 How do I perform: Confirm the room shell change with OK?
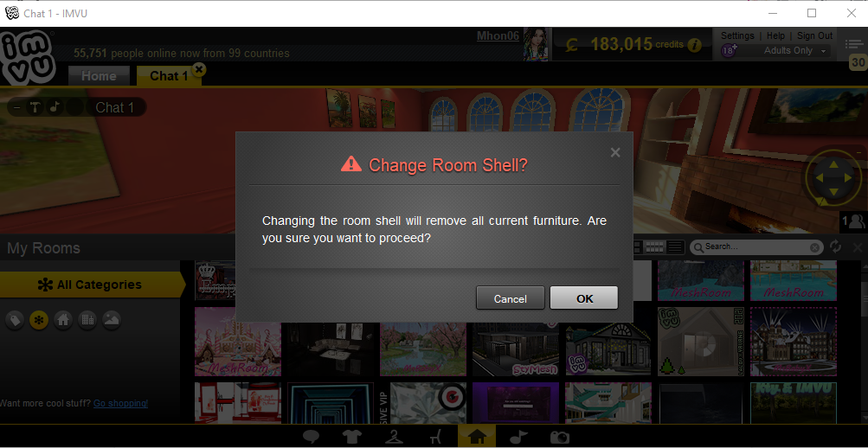[x=583, y=298]
